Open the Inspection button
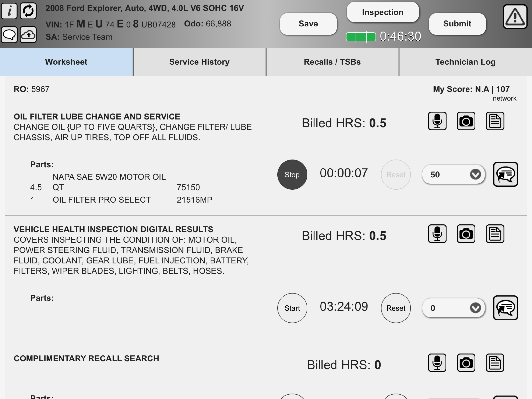 [383, 12]
